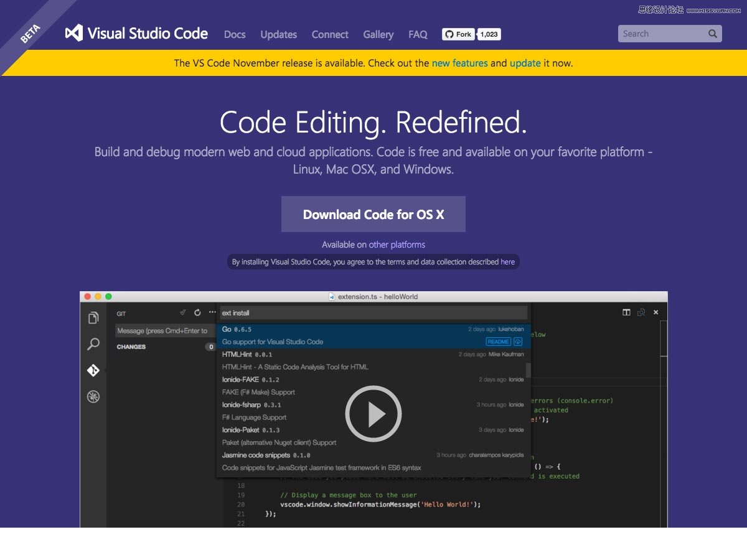Image resolution: width=747 pixels, height=560 pixels.
Task: Open the Gallery page
Action: tap(378, 34)
